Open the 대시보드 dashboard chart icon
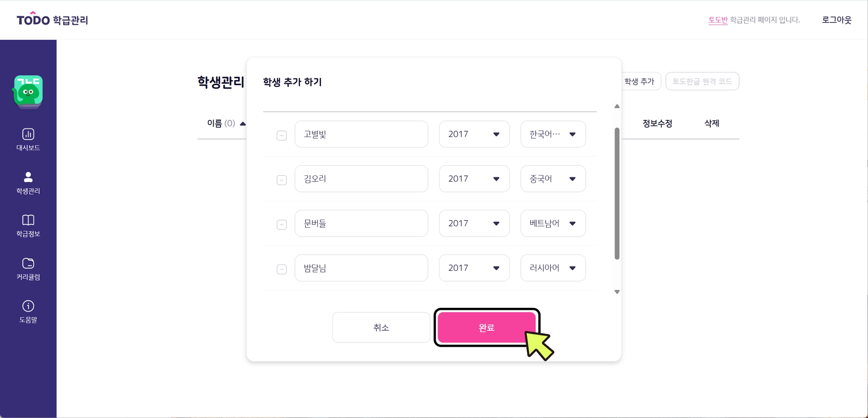 point(28,134)
